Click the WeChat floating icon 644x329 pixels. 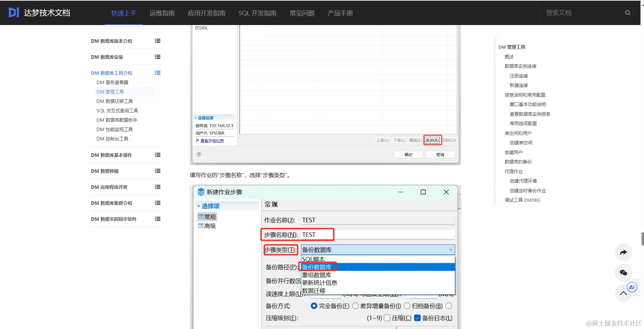pos(623,273)
